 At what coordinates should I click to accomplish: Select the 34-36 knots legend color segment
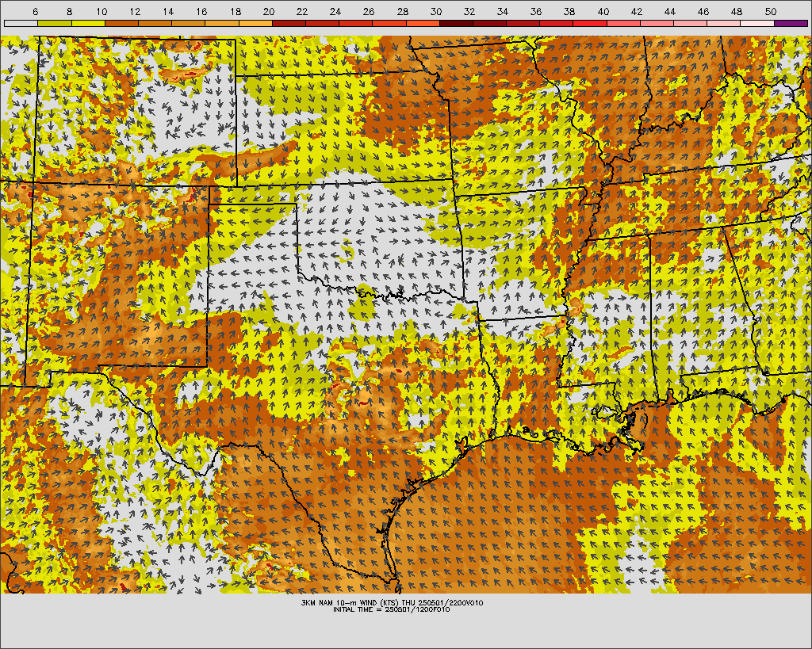pos(523,23)
